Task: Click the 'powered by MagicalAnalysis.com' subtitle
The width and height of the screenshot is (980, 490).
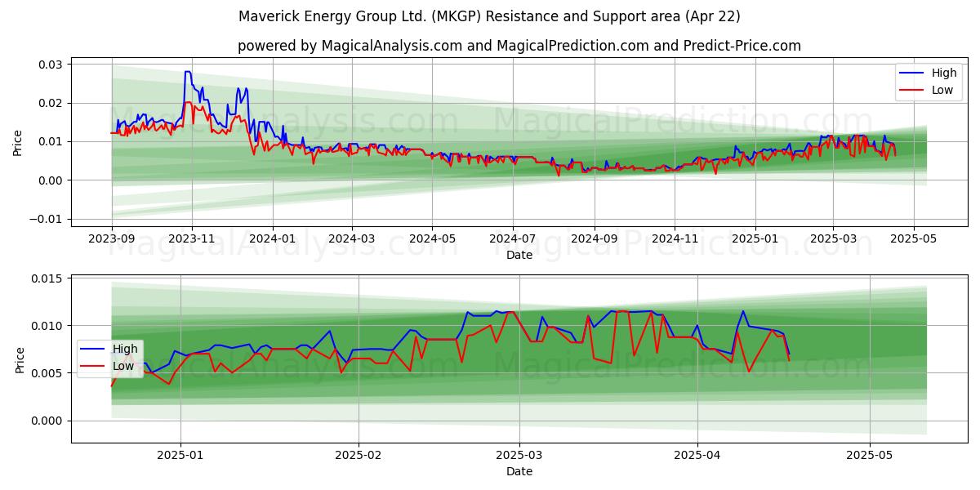Action: pyautogui.click(x=519, y=46)
